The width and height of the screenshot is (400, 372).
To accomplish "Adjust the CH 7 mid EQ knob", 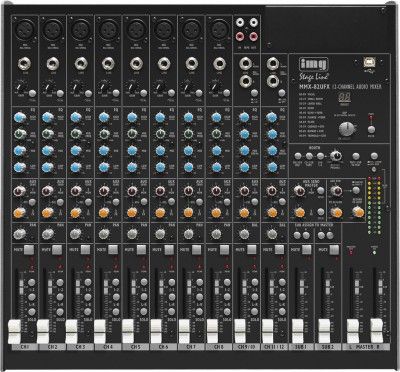I will (188, 150).
